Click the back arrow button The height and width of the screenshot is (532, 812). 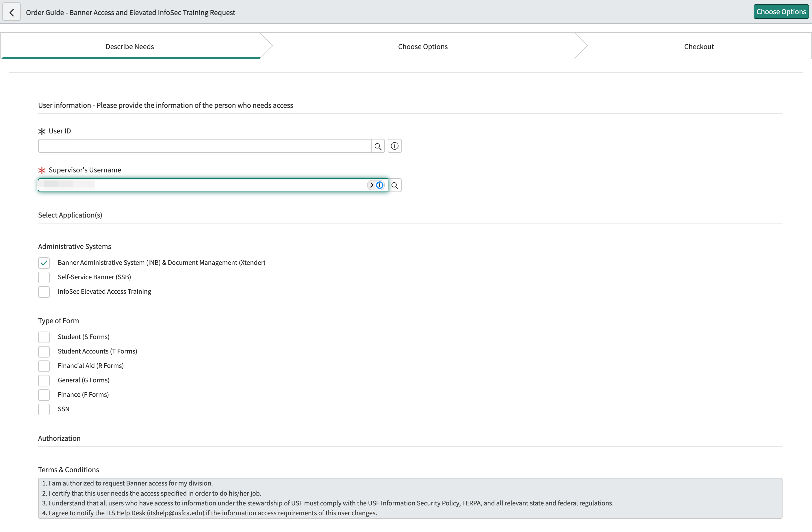pyautogui.click(x=12, y=12)
